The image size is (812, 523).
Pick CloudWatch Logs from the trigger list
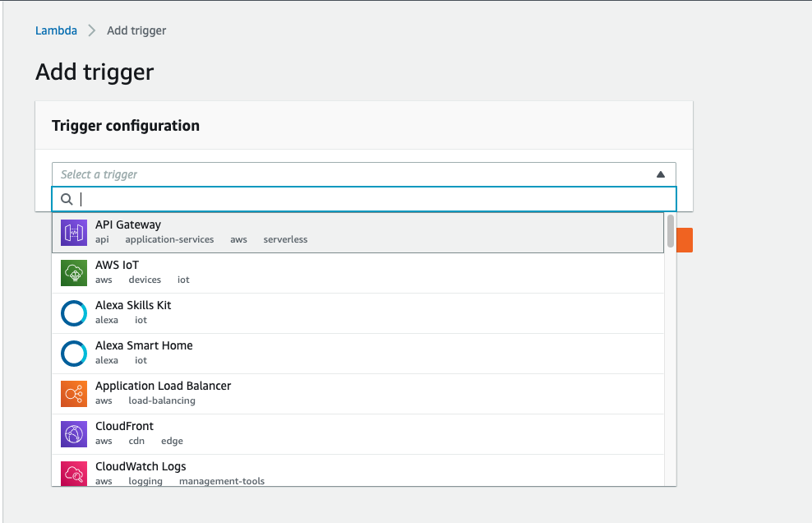(141, 466)
